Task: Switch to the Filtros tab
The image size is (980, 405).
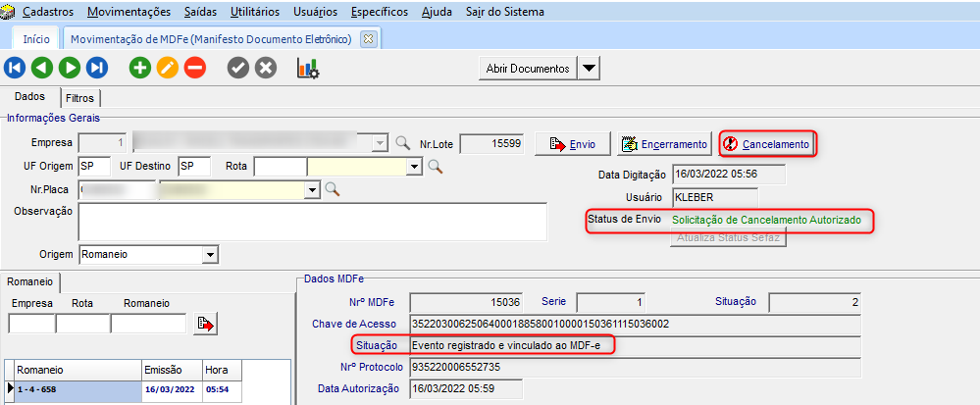Action: 79,98
